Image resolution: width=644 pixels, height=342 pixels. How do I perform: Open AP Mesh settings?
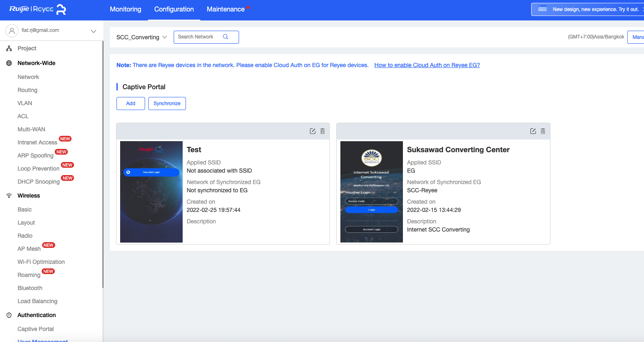29,249
